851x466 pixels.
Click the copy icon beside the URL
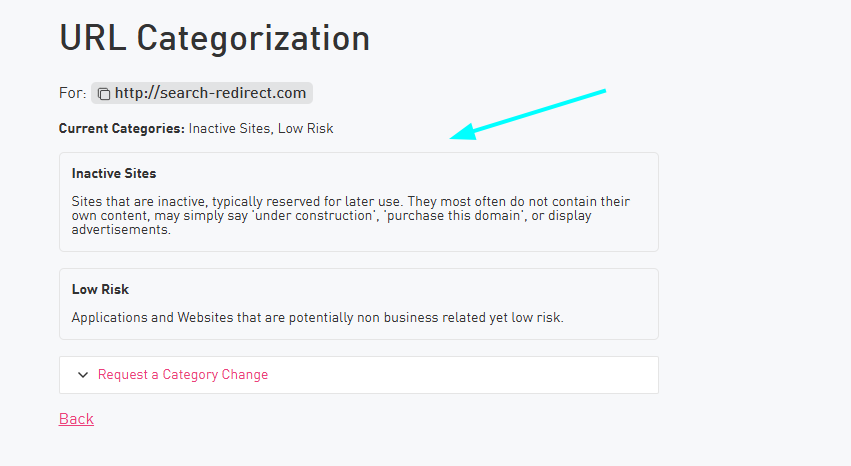click(104, 94)
